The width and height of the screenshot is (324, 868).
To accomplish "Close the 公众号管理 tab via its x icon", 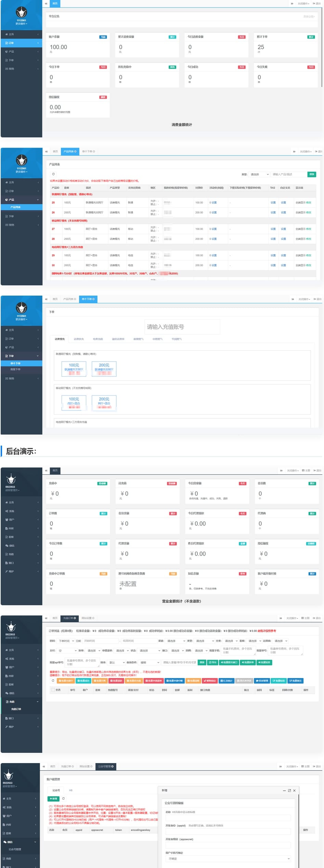I will pyautogui.click(x=112, y=767).
